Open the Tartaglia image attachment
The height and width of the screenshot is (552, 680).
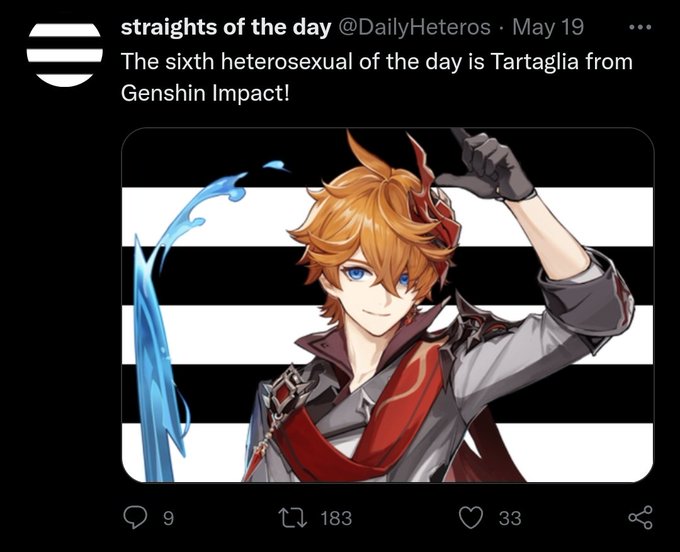[387, 305]
